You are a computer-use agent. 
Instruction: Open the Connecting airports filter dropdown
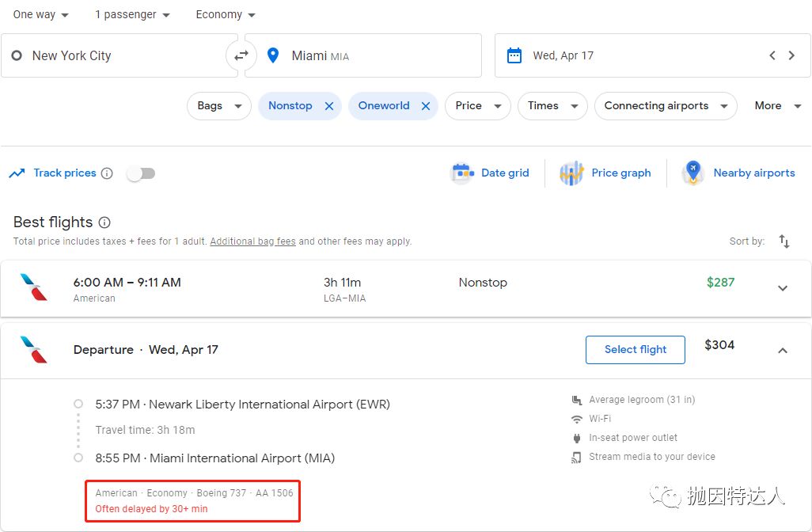tap(666, 106)
